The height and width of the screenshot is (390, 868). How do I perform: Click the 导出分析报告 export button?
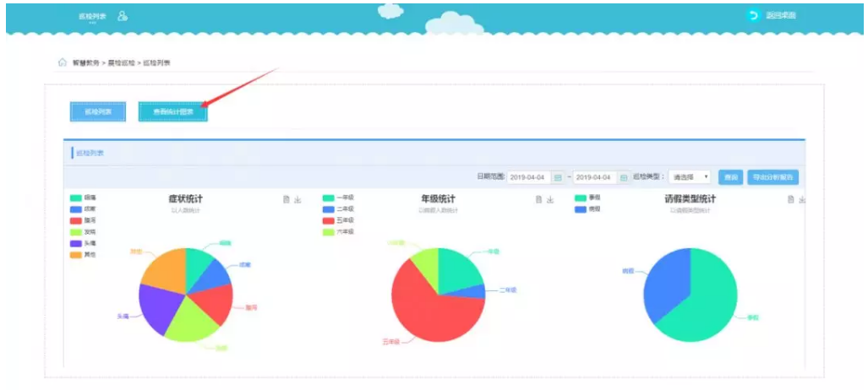click(772, 177)
